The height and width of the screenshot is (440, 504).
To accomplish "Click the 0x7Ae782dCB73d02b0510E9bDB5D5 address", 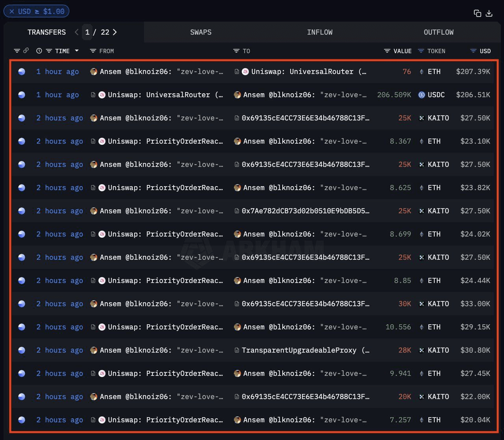I will point(306,211).
